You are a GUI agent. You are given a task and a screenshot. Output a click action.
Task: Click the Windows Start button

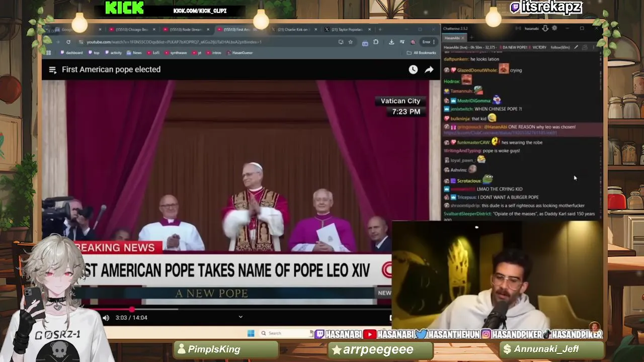251,333
